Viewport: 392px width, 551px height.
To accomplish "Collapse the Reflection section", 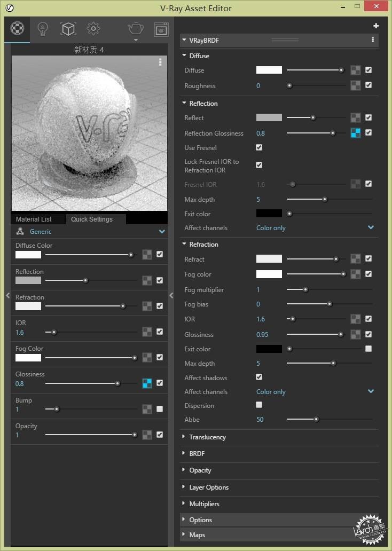I will (184, 103).
